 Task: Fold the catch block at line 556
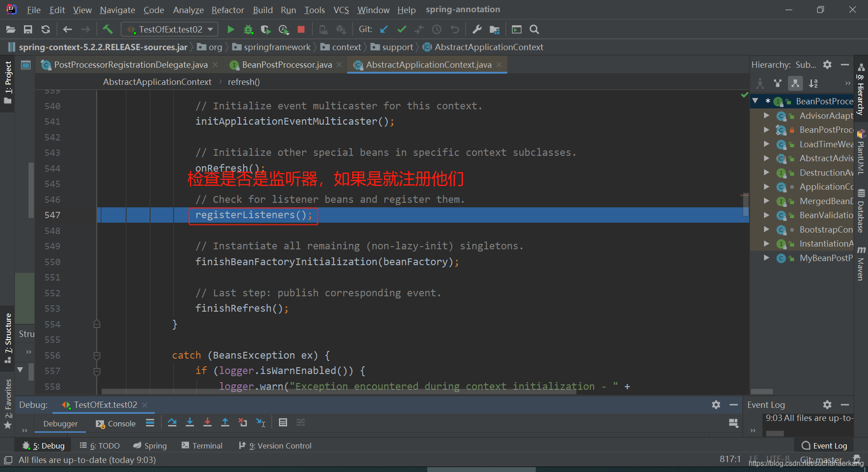97,355
